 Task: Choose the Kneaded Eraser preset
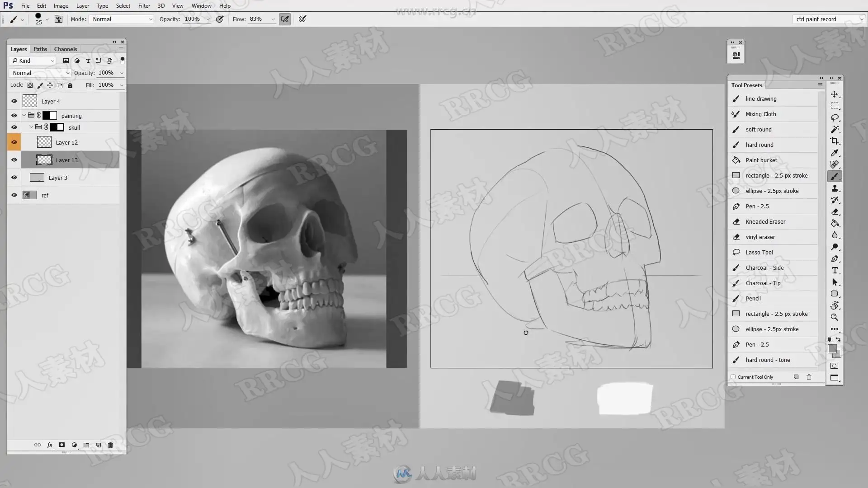pyautogui.click(x=765, y=221)
